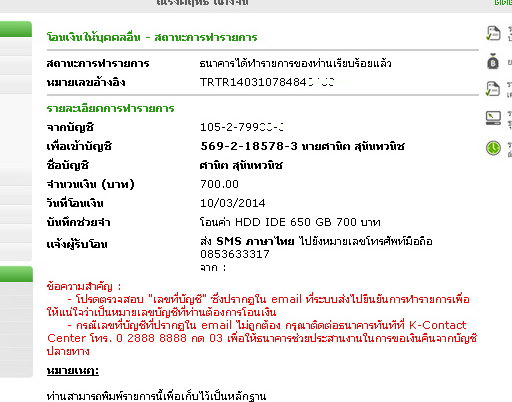Select the source account number 105-2-799
512x402 pixels.
242,127
